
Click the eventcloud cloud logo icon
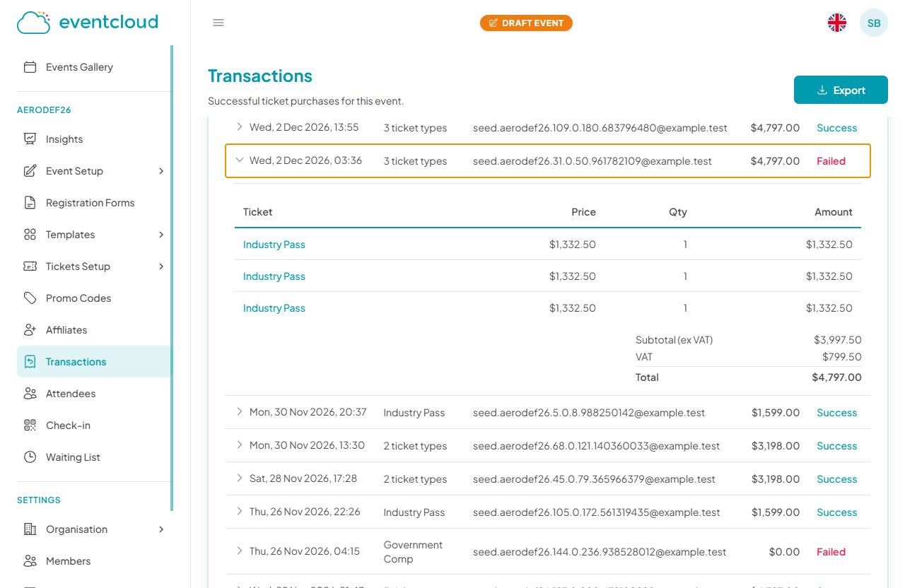click(34, 23)
